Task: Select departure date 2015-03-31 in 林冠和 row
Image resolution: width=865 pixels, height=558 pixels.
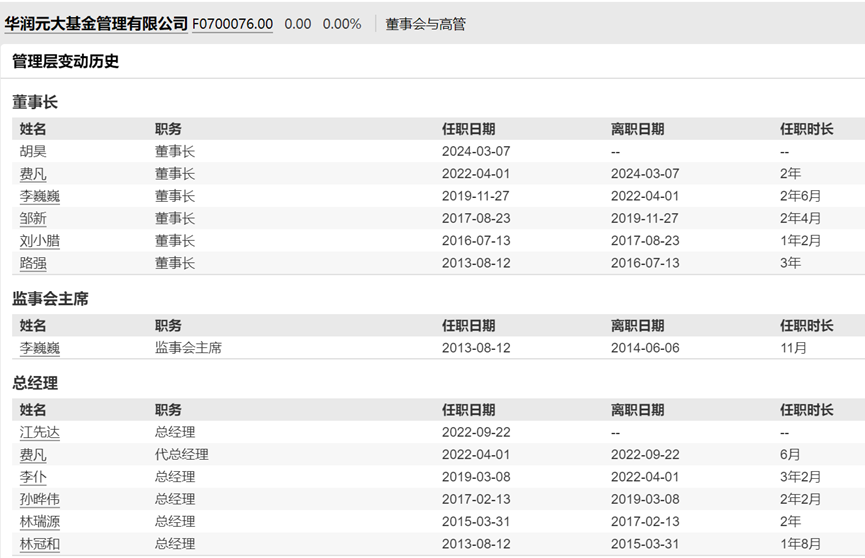Action: pos(645,544)
